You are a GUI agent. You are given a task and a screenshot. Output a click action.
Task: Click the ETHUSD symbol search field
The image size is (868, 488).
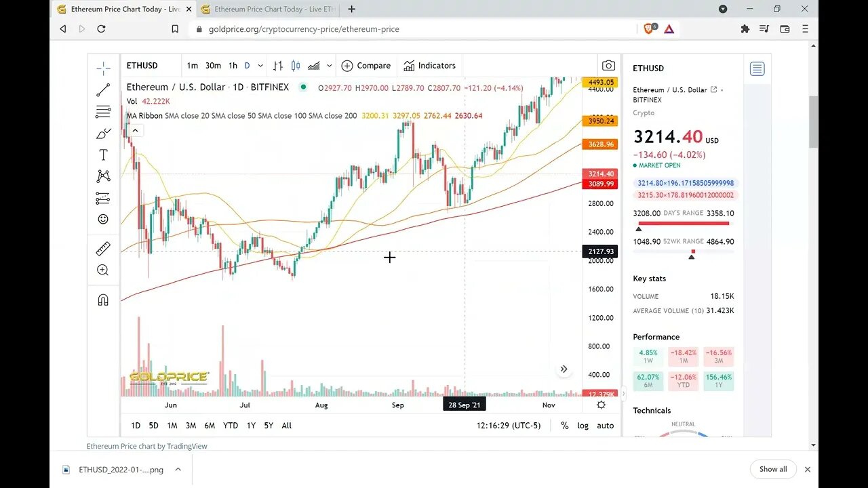point(151,66)
